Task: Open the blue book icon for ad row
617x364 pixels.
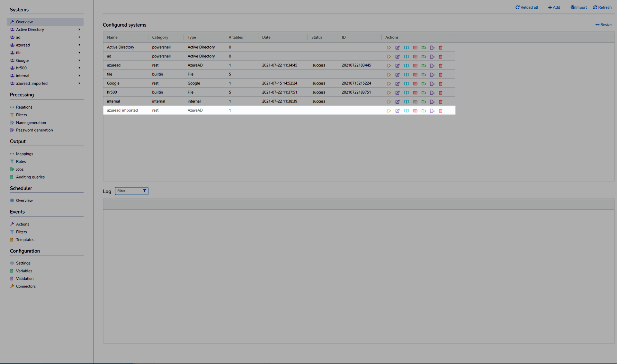Action: pyautogui.click(x=407, y=57)
